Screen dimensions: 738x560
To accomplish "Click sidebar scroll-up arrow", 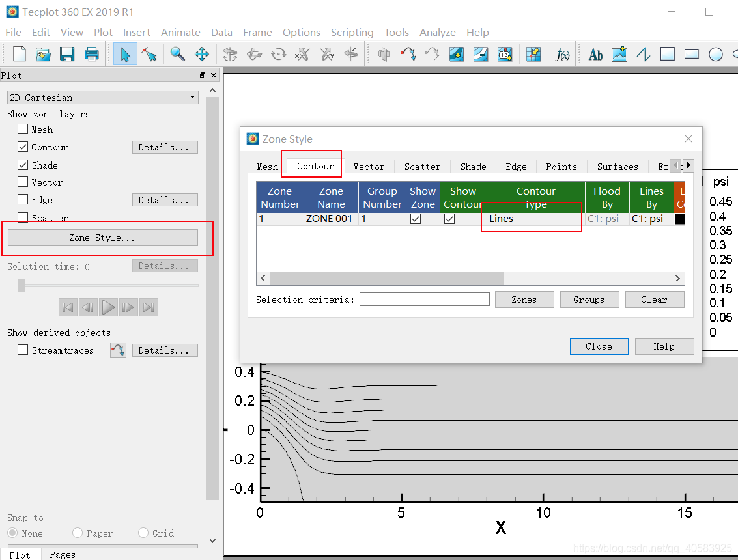I will pyautogui.click(x=213, y=91).
